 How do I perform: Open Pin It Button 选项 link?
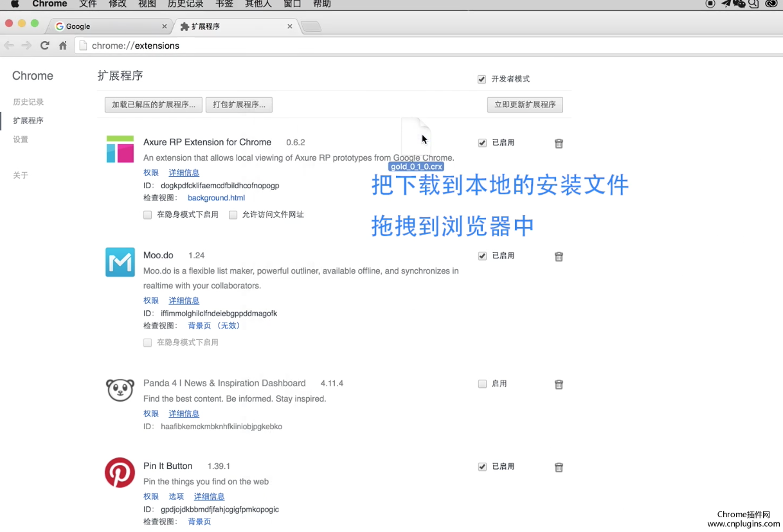click(176, 497)
